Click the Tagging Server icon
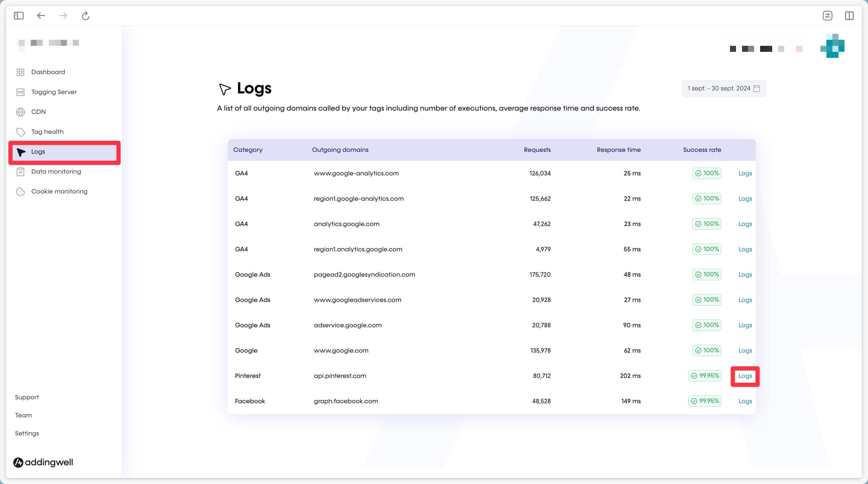 coord(20,92)
